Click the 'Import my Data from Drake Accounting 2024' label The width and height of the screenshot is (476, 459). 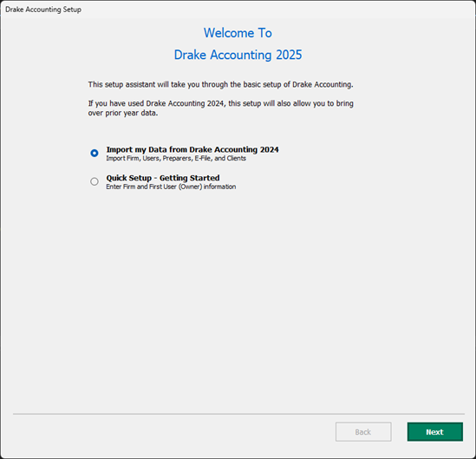(192, 149)
